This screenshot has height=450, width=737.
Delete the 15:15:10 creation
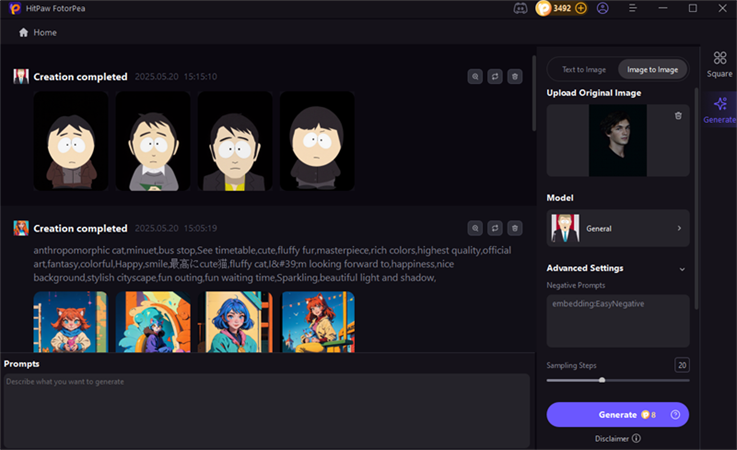pyautogui.click(x=515, y=77)
